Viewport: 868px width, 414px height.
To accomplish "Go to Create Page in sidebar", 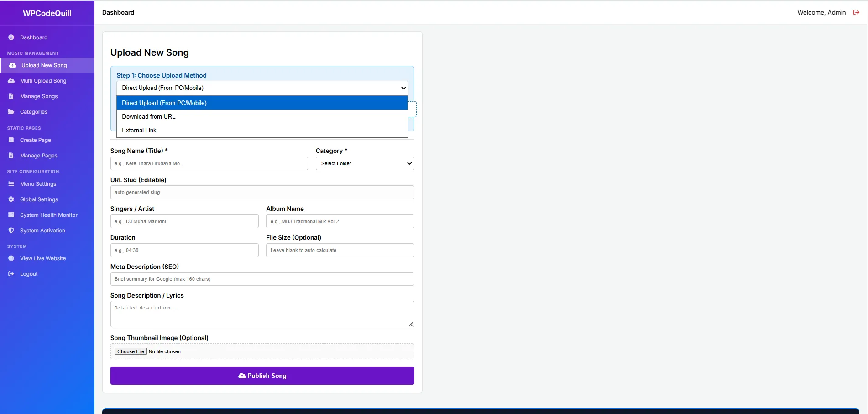I will pos(35,140).
